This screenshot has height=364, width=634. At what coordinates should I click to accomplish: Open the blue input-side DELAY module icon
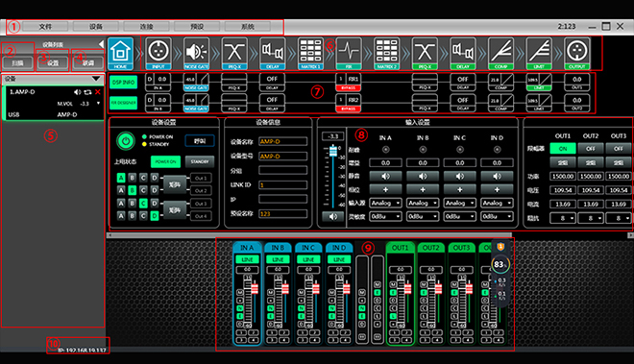(x=273, y=54)
